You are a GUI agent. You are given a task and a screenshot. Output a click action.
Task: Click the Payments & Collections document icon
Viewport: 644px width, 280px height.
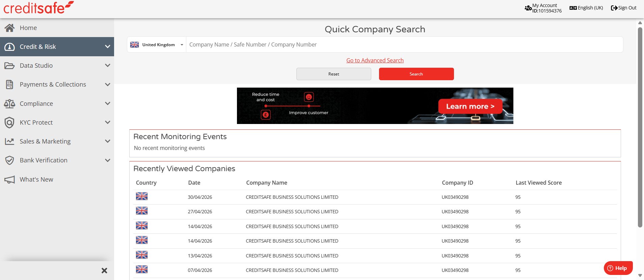(x=9, y=85)
